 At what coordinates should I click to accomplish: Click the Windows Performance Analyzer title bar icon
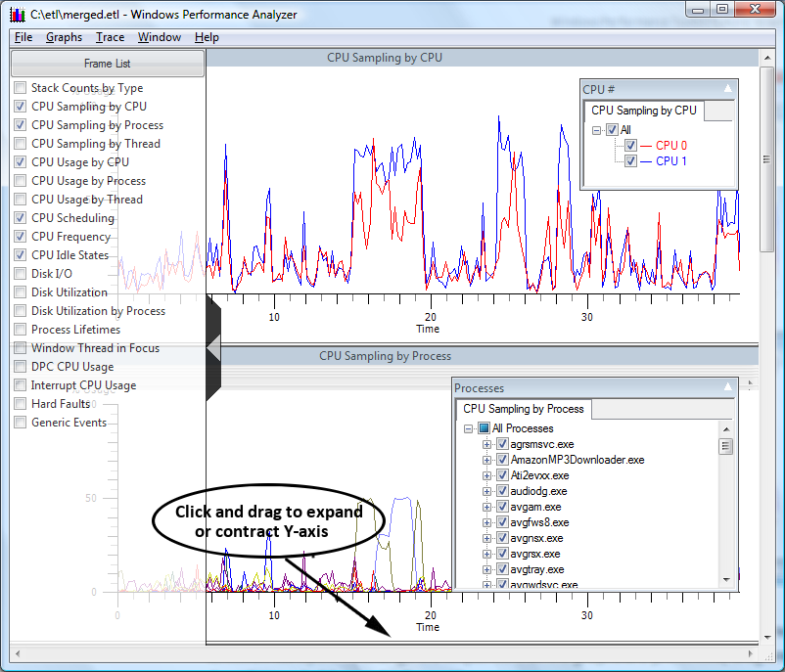(18, 15)
